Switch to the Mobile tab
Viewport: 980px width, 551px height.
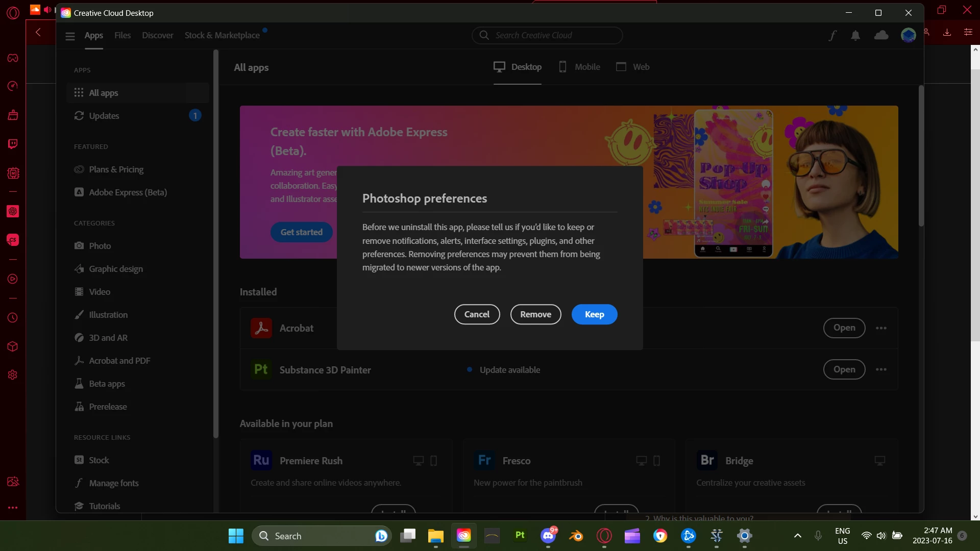click(579, 67)
